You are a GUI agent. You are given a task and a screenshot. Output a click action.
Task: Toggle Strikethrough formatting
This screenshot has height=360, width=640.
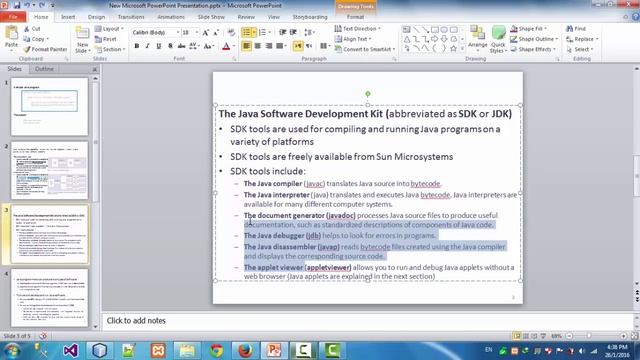point(181,46)
